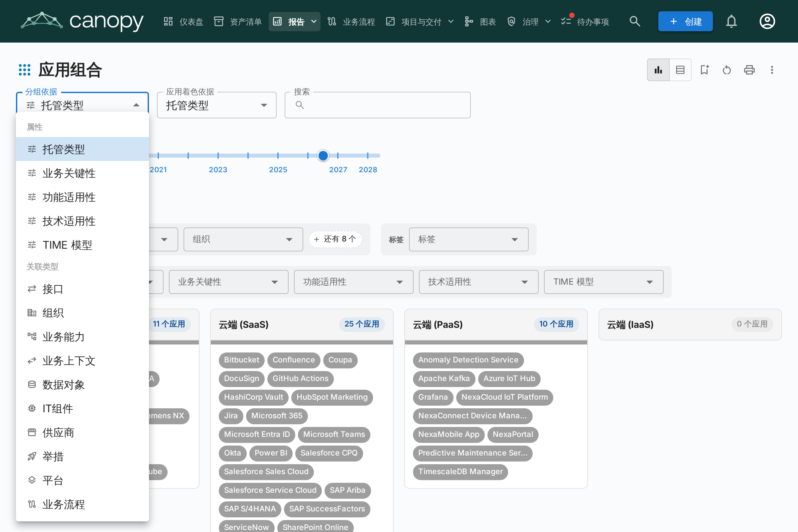This screenshot has width=798, height=532.
Task: Expand 项目与交付 navigation menu
Action: [420, 22]
